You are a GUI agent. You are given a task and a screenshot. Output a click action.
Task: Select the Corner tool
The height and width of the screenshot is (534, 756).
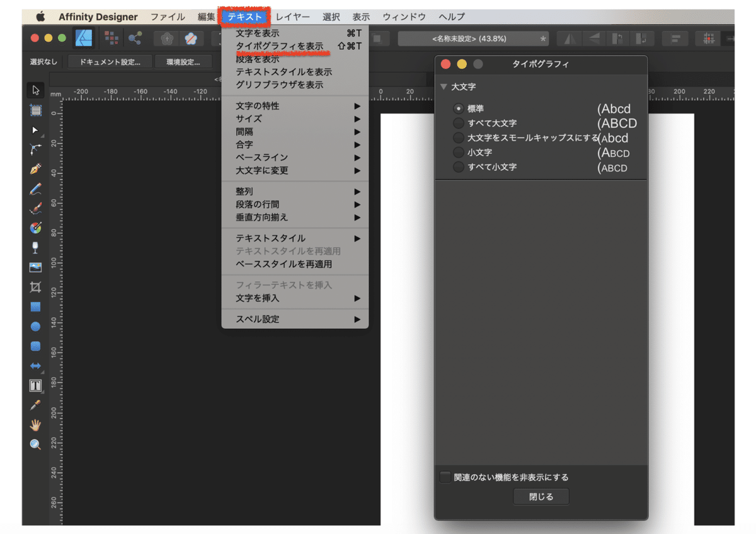point(35,149)
